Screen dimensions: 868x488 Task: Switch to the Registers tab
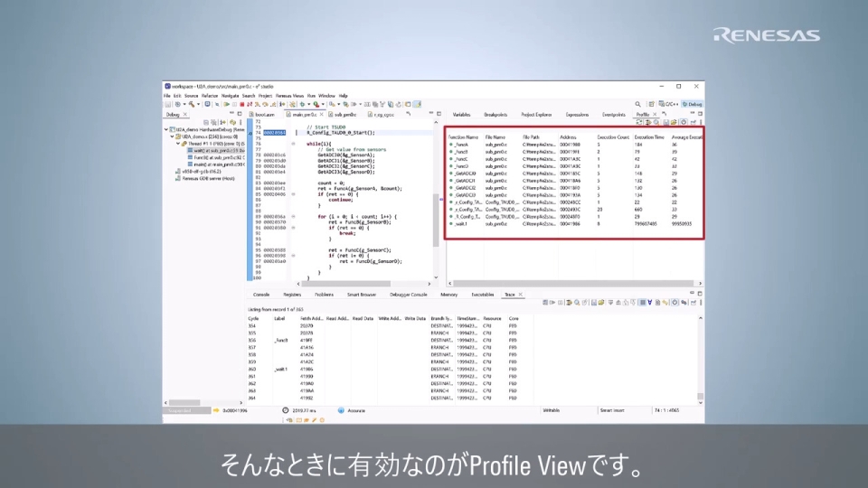(292, 295)
